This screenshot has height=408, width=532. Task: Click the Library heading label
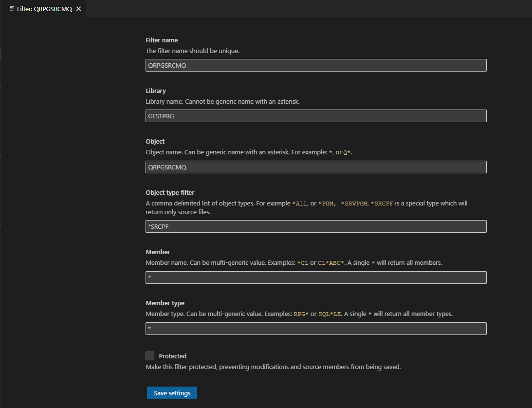156,91
